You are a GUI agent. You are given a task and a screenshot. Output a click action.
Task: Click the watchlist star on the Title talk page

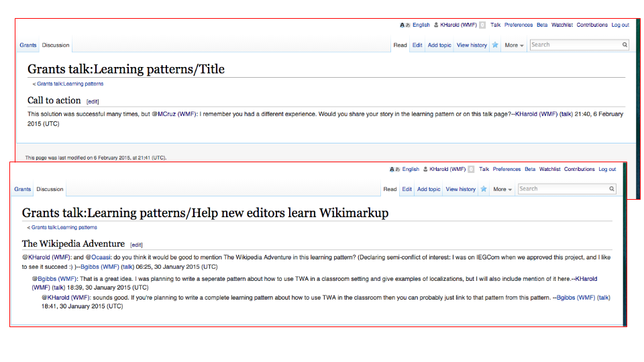[495, 45]
